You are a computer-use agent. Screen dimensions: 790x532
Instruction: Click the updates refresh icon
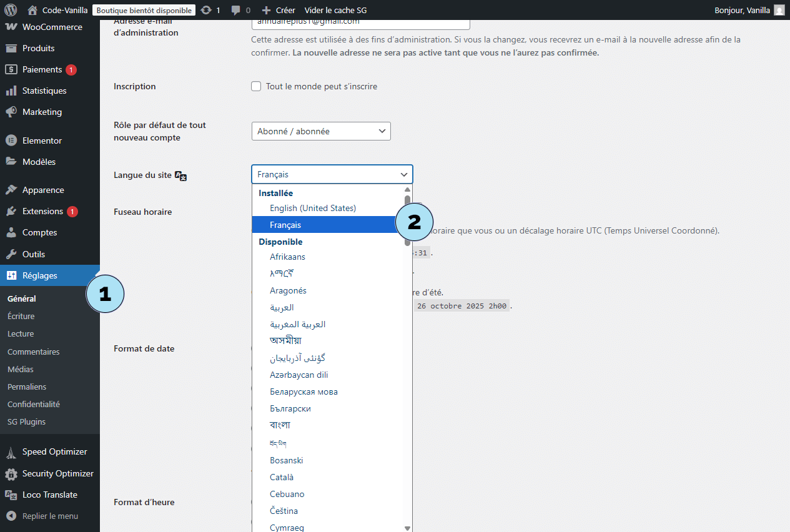[206, 10]
